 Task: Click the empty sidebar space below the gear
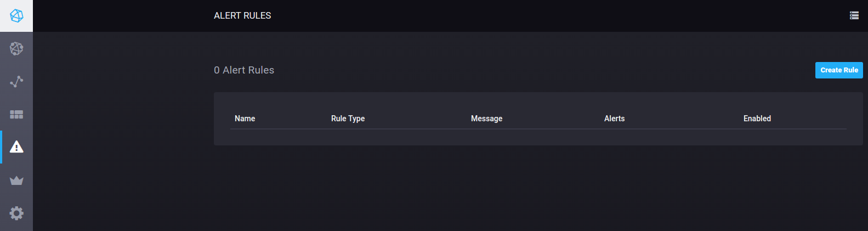coord(16,227)
